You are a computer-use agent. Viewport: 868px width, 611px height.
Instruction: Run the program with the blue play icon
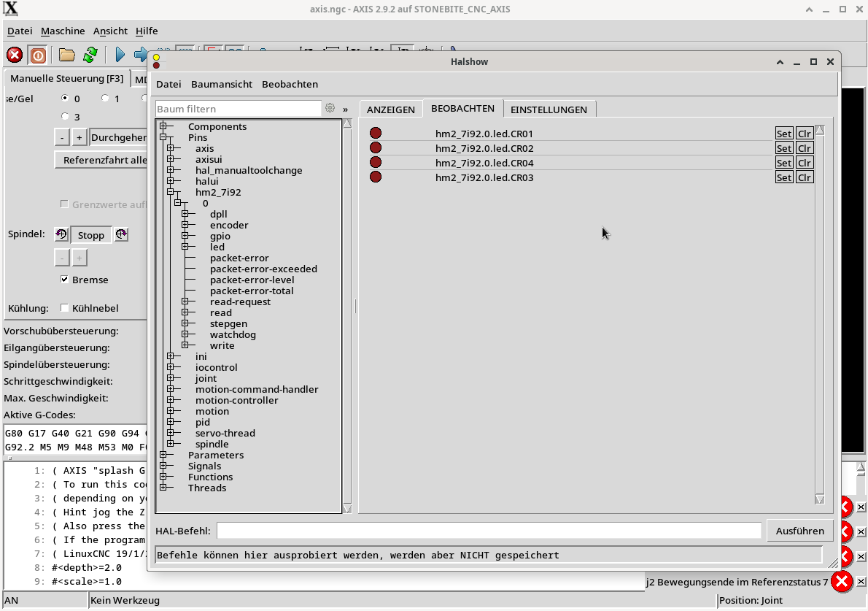click(120, 55)
